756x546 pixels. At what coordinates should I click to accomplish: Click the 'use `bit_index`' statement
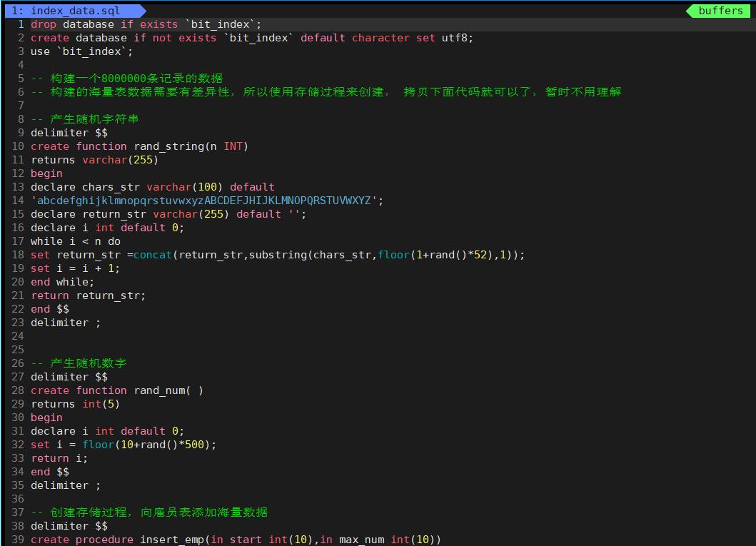click(x=81, y=51)
